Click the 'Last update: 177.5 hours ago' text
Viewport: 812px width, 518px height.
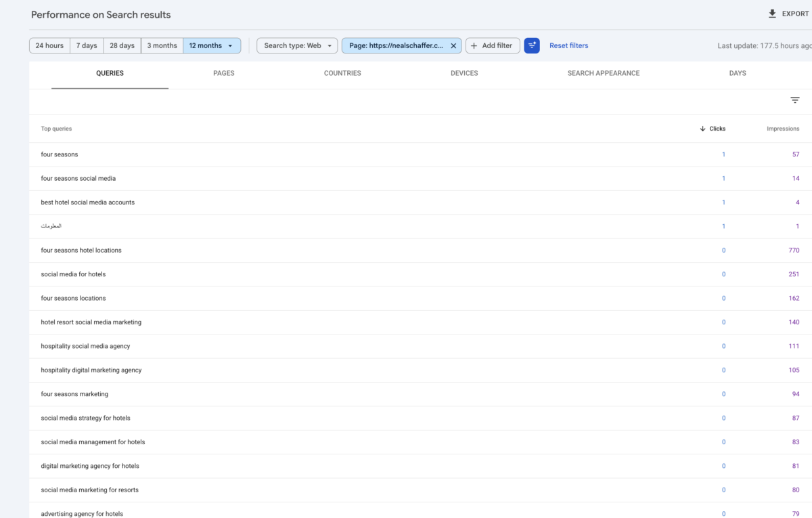[x=765, y=46]
